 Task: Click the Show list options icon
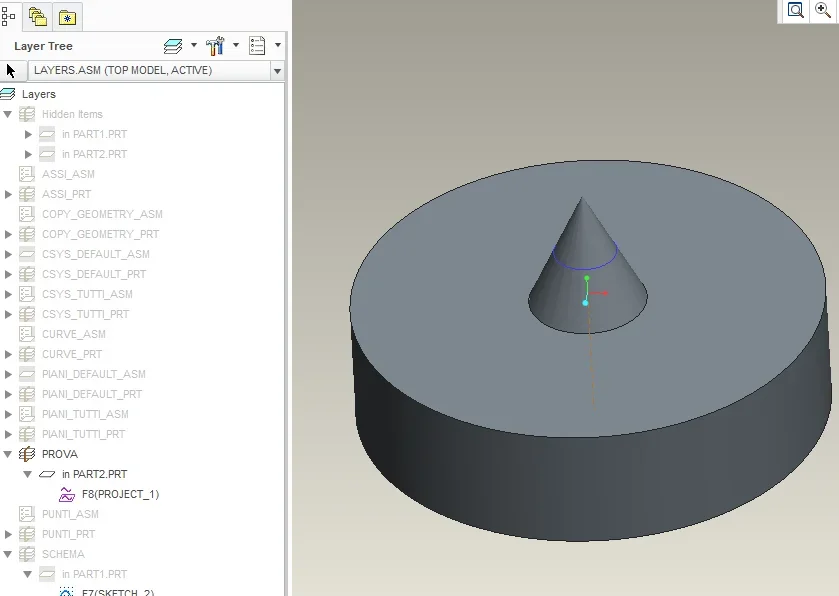point(257,46)
